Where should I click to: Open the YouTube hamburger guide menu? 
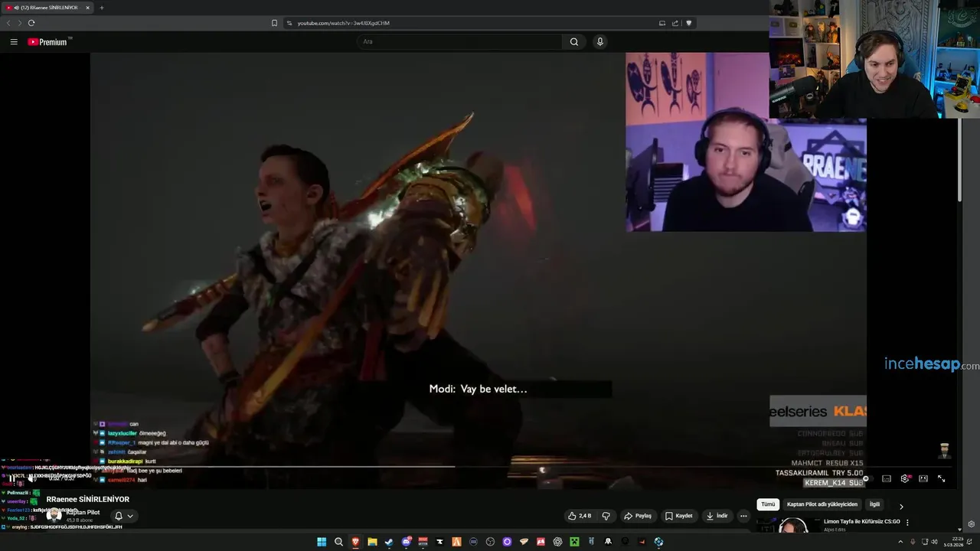point(14,42)
